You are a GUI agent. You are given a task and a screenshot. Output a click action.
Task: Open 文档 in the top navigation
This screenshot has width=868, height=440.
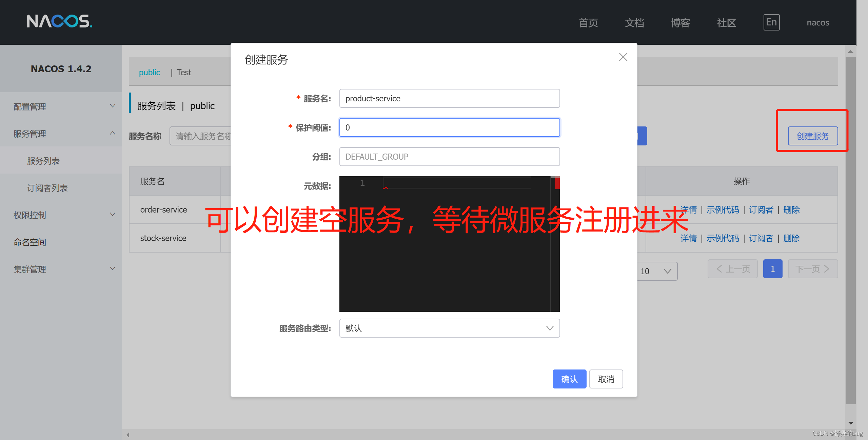pyautogui.click(x=634, y=23)
